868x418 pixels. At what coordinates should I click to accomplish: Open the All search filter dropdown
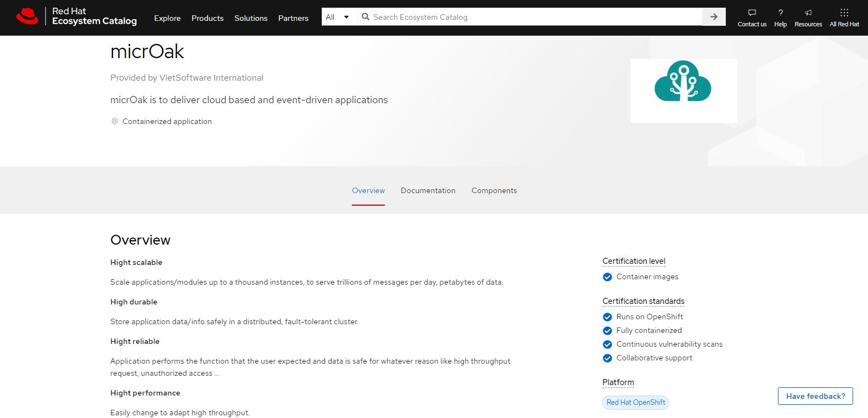pyautogui.click(x=338, y=17)
